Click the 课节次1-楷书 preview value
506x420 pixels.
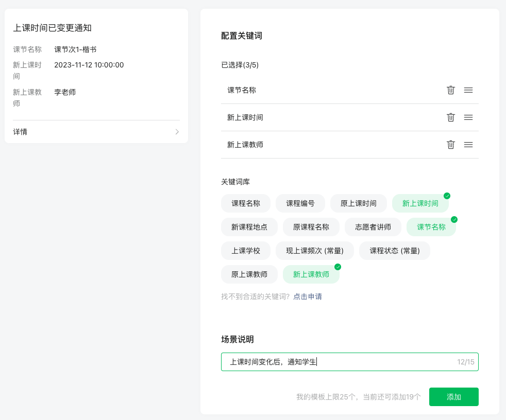76,49
